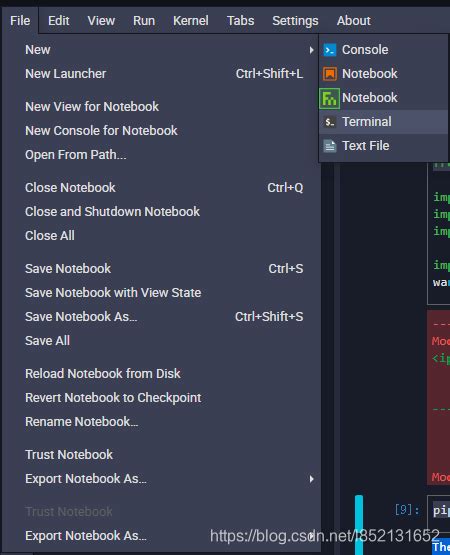Screen dimensions: 450x555
Task: Click the Text File icon
Action: (x=330, y=146)
